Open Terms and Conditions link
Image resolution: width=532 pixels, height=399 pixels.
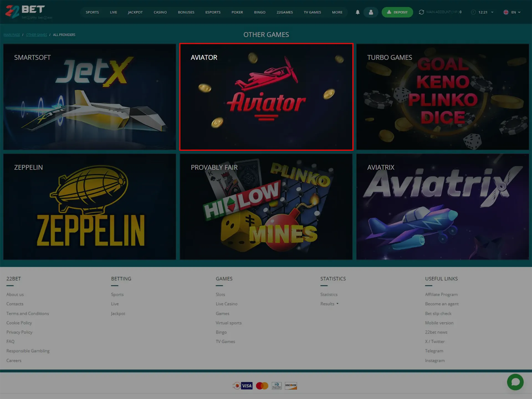click(28, 313)
